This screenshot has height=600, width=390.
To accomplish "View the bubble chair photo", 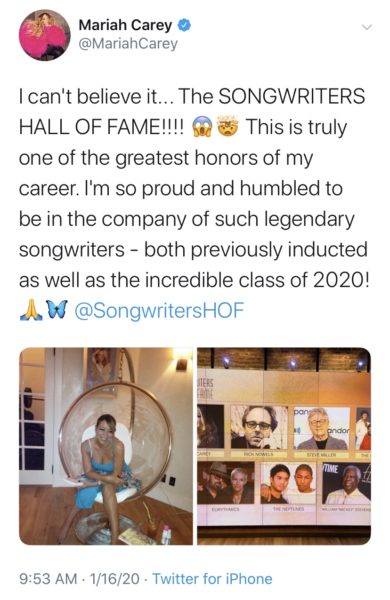I will (106, 446).
